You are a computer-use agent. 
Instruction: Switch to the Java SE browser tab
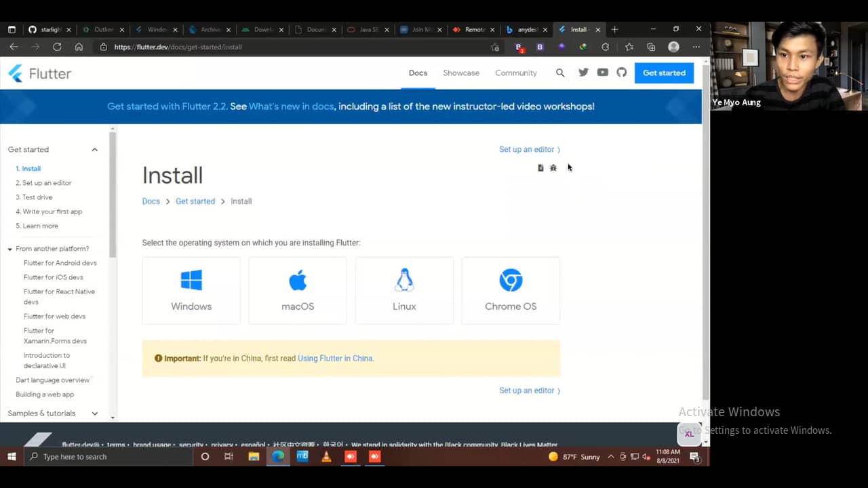coord(367,29)
